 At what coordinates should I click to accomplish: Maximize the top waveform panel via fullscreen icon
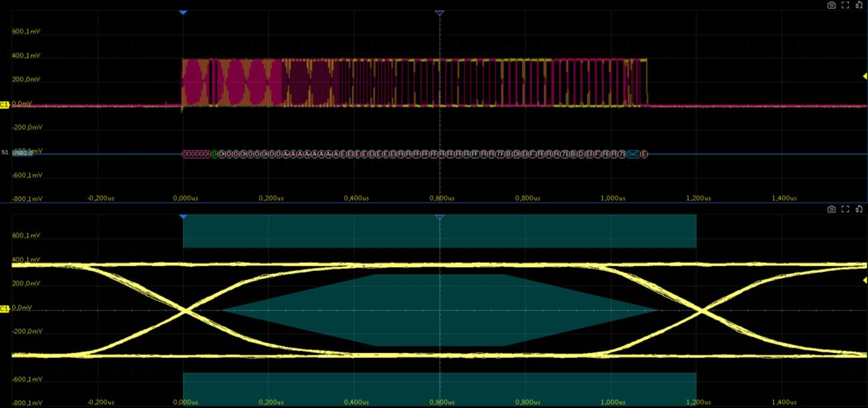[845, 5]
